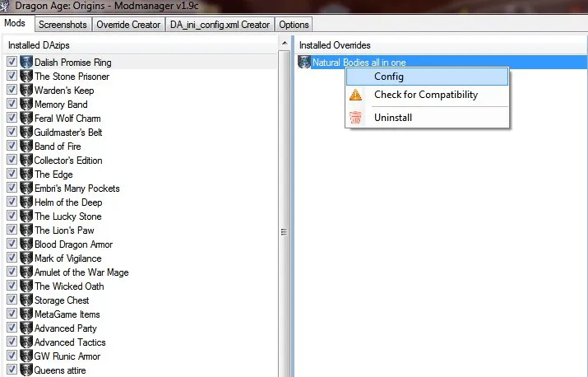Click the Queens attire mod icon

26,370
